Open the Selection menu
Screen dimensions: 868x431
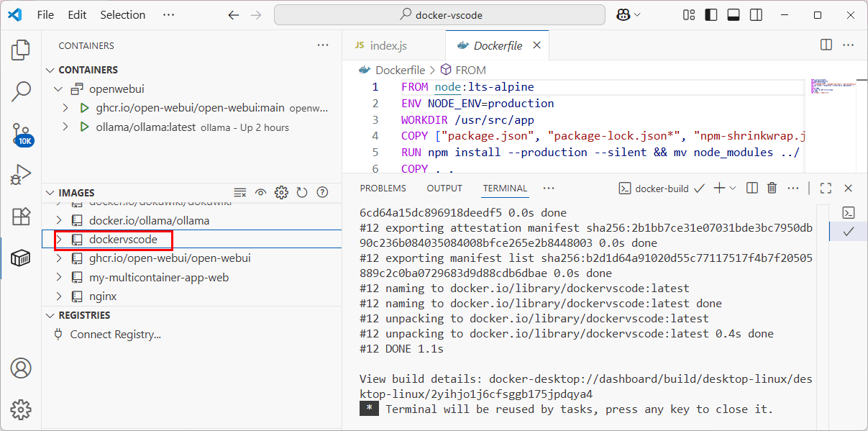122,15
